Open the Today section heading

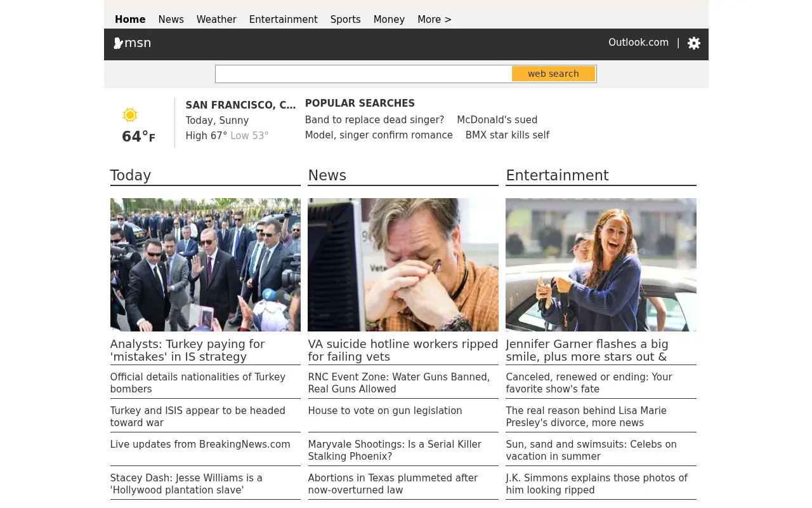[131, 175]
